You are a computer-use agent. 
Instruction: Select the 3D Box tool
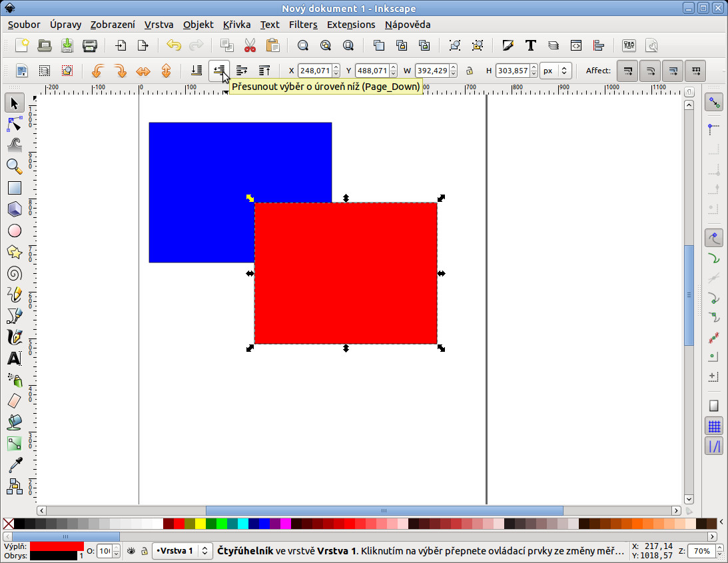(15, 209)
